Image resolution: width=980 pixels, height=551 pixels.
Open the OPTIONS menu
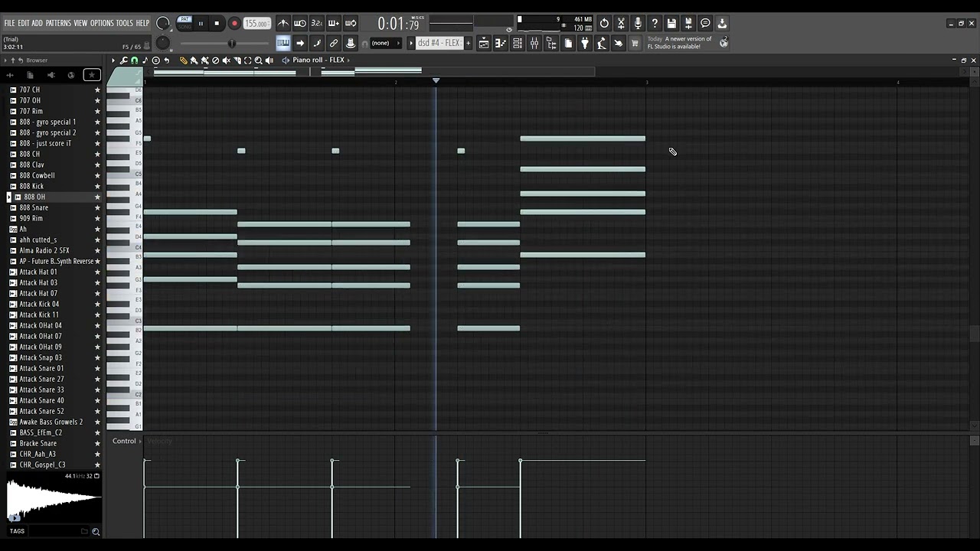click(x=102, y=24)
